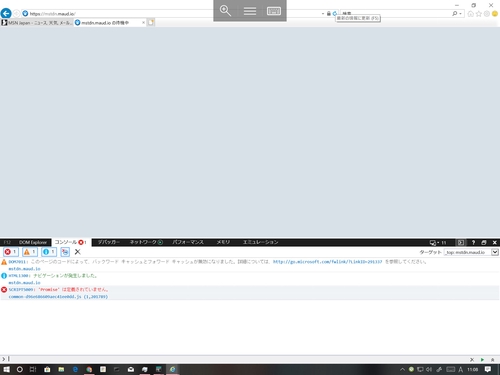Open Mail app from taskbar
Screen dimensions: 500x375
point(131,369)
